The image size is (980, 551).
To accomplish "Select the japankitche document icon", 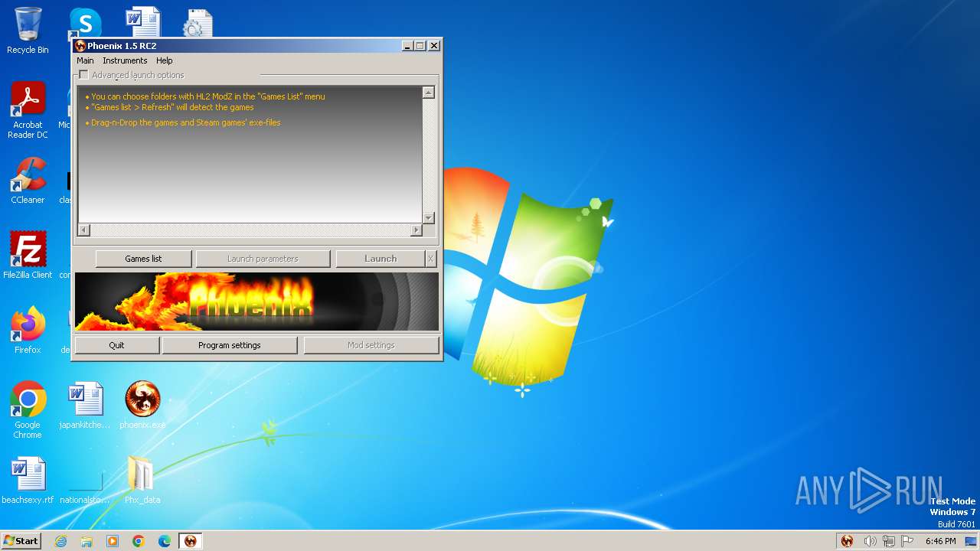I will (x=85, y=406).
